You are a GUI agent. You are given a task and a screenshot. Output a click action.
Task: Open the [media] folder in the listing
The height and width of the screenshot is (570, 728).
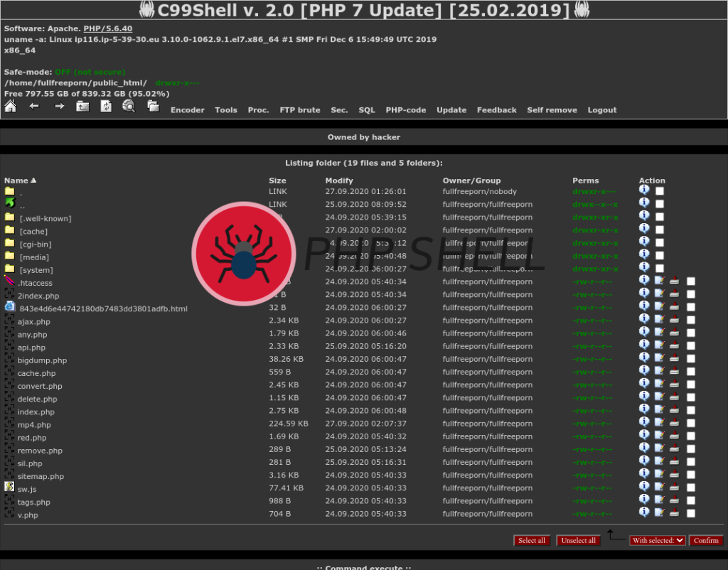(35, 257)
